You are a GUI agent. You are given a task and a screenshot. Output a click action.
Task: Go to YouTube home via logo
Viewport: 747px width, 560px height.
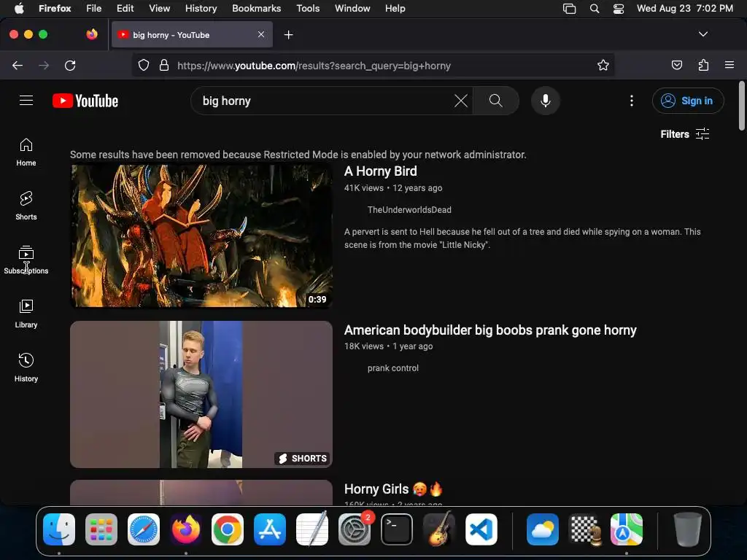tap(85, 101)
